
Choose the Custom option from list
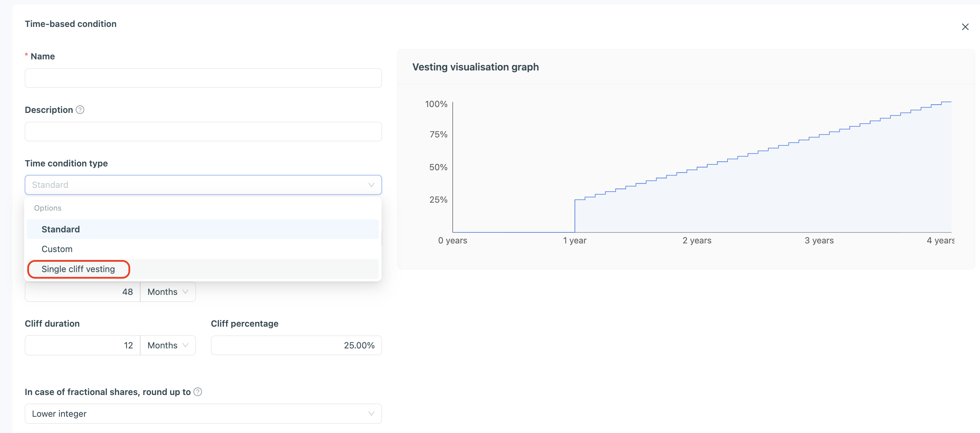(57, 249)
